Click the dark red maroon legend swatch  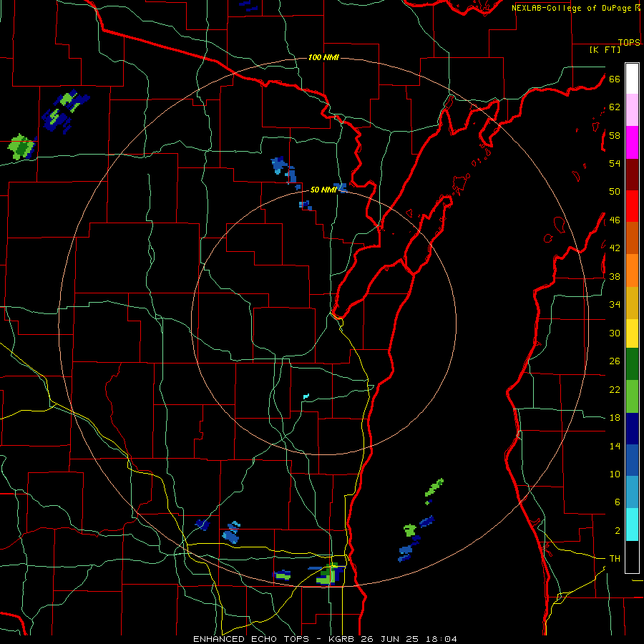[632, 175]
